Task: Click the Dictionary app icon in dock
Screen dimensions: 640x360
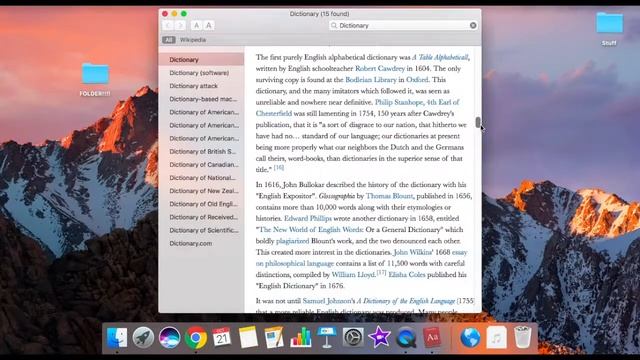Action: tap(432, 338)
